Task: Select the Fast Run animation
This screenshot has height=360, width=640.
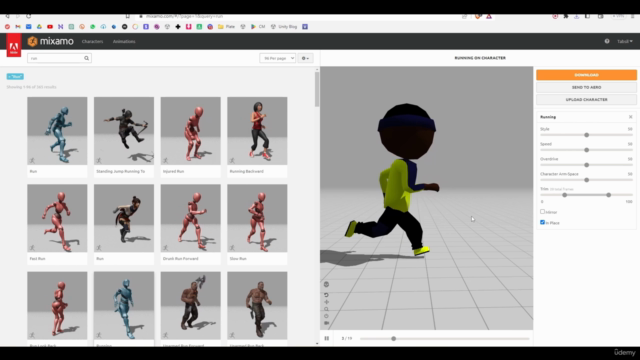Action: (57, 224)
